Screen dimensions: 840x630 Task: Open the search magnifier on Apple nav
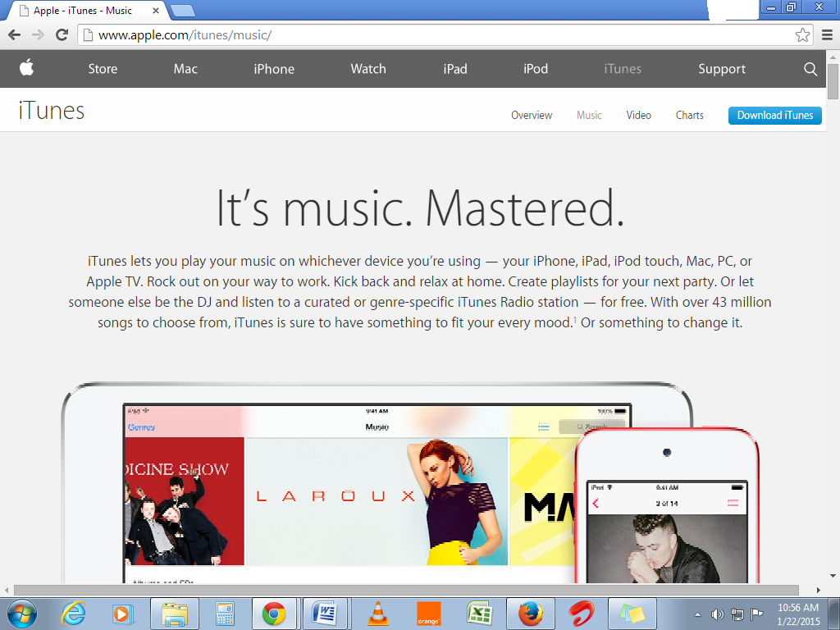coord(810,69)
